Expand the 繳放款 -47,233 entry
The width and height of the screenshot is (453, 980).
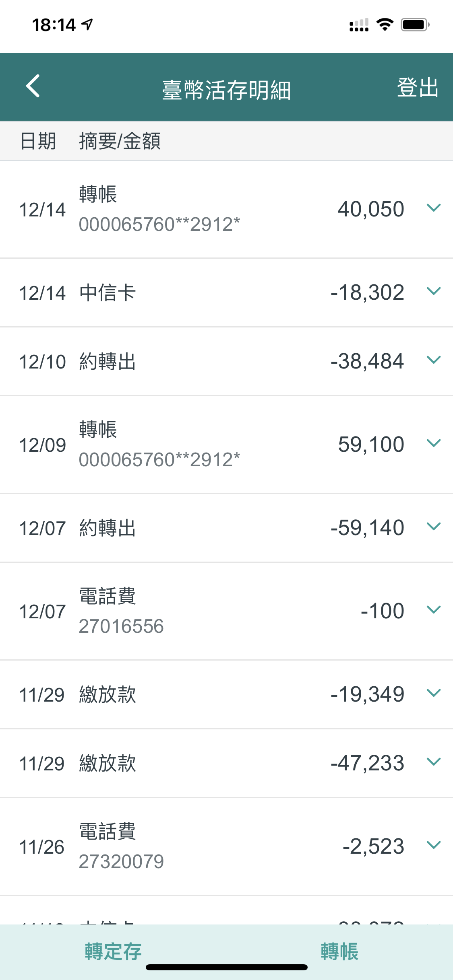434,762
